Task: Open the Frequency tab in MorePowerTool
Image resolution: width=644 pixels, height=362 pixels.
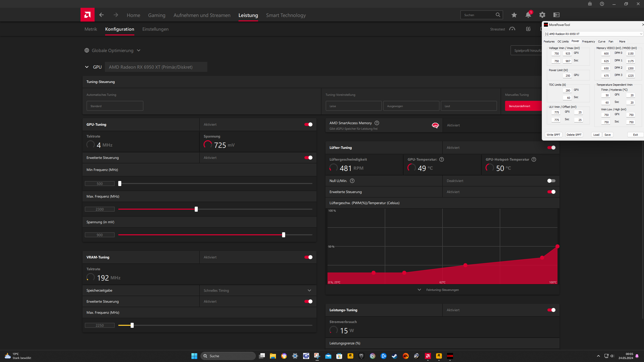Action: tap(588, 41)
